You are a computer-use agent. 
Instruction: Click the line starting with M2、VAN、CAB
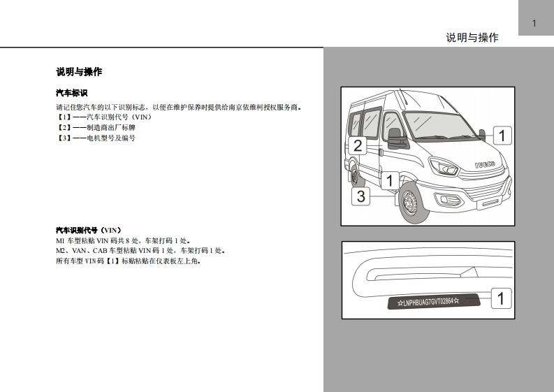pyautogui.click(x=140, y=250)
